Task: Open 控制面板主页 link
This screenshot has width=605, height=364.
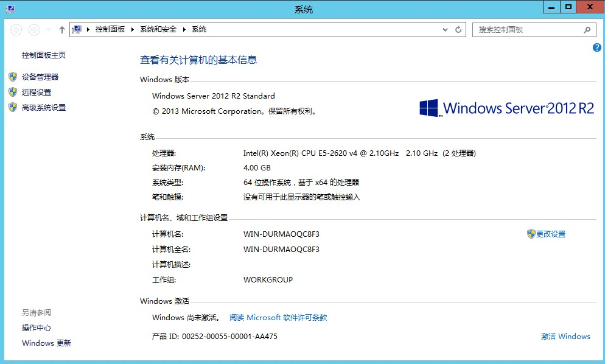Action: (44, 55)
